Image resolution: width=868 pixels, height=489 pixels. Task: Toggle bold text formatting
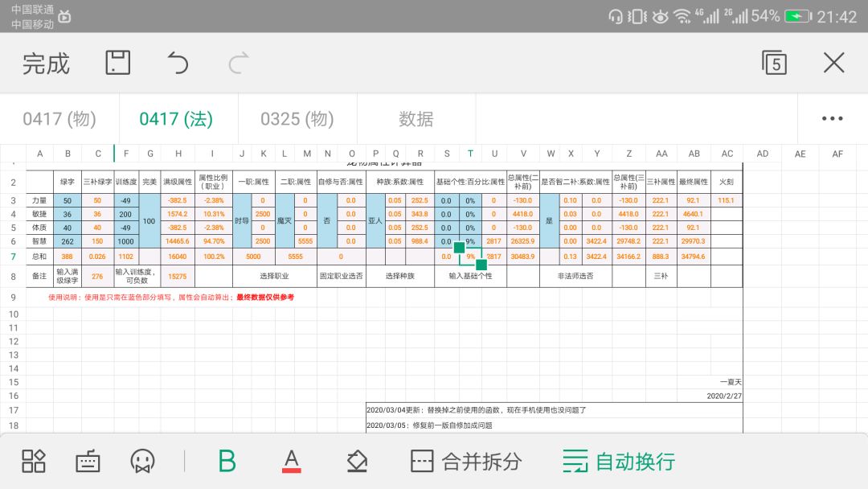(x=227, y=461)
